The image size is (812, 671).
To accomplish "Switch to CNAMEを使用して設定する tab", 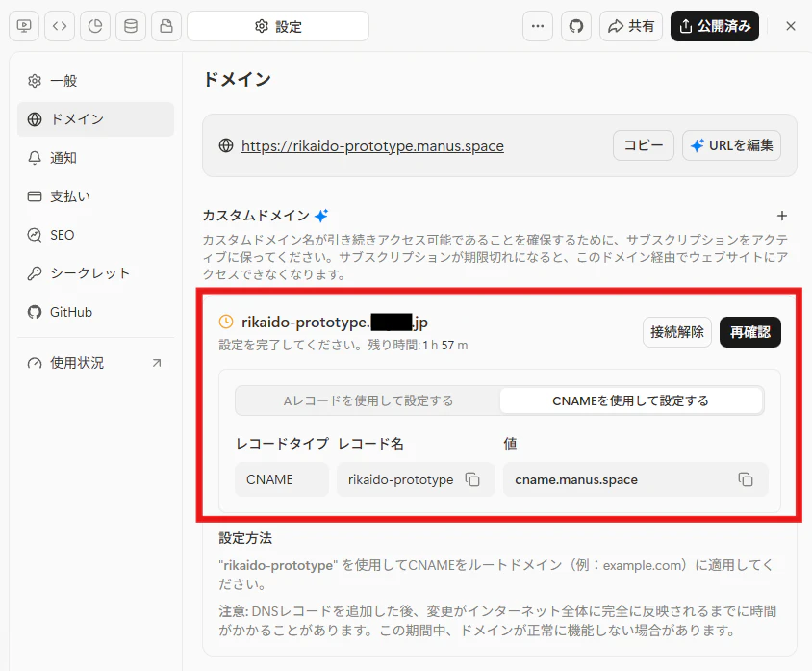I will pos(630,400).
